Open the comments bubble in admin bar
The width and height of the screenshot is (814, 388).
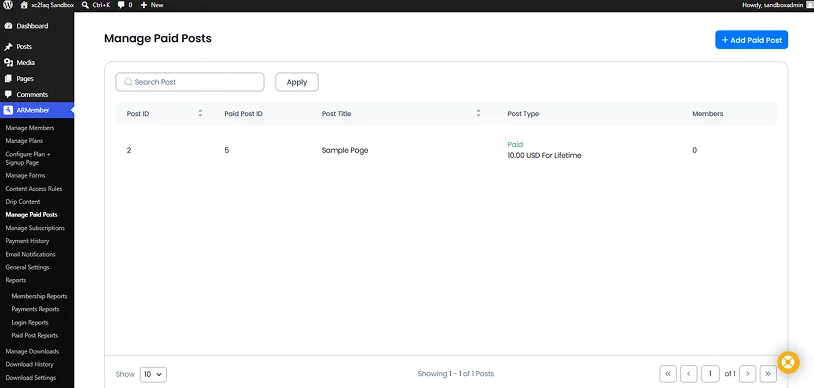point(121,5)
